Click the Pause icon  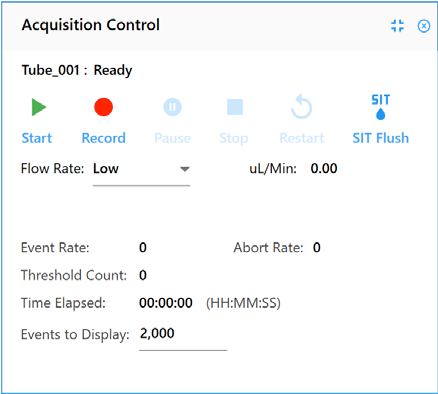(172, 107)
